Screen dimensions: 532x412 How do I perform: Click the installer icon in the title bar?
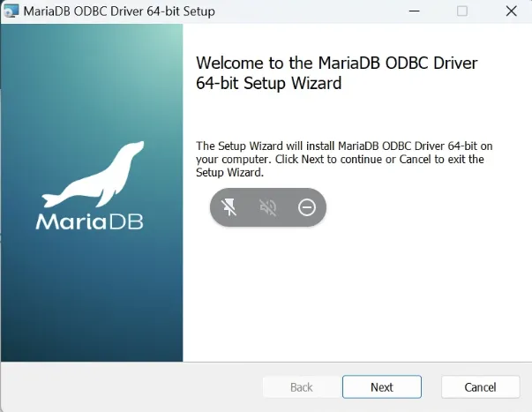[11, 11]
